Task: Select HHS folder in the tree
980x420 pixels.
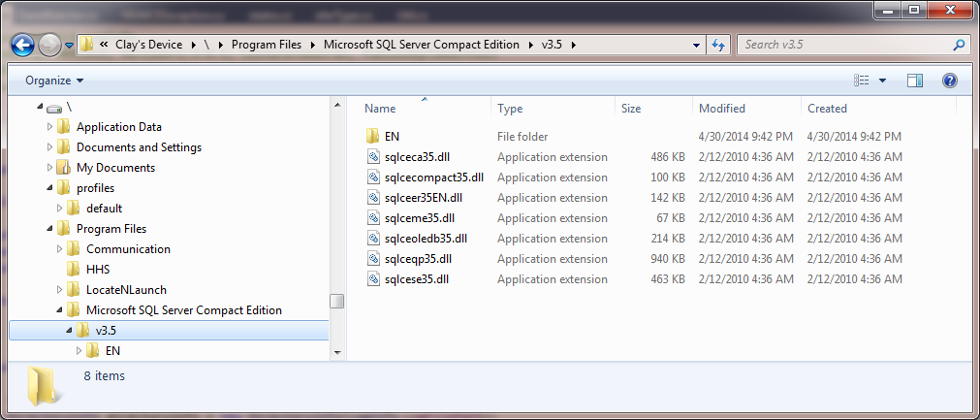Action: 98,270
